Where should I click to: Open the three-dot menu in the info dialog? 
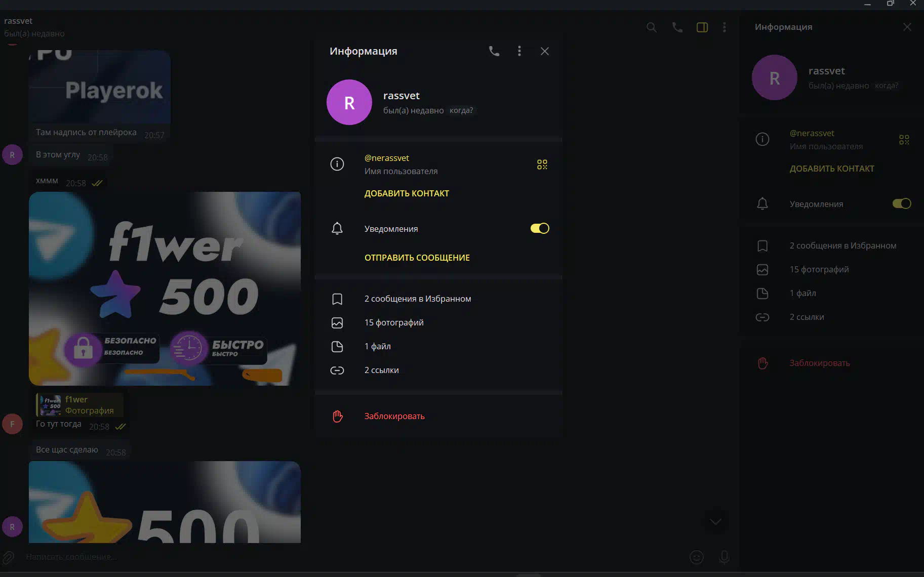click(x=519, y=51)
